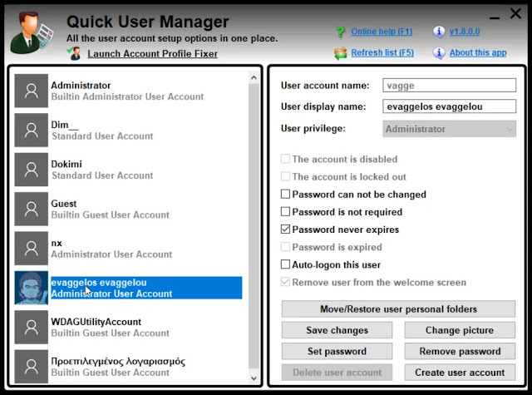The image size is (532, 395).
Task: Open Online help (F1) link
Action: coord(382,32)
